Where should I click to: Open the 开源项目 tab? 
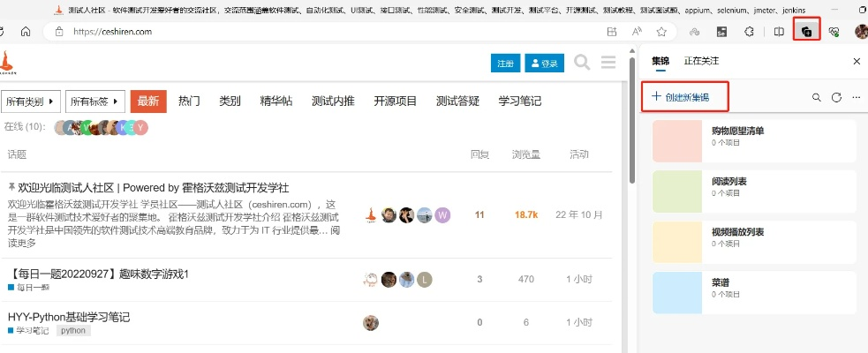pyautogui.click(x=396, y=101)
